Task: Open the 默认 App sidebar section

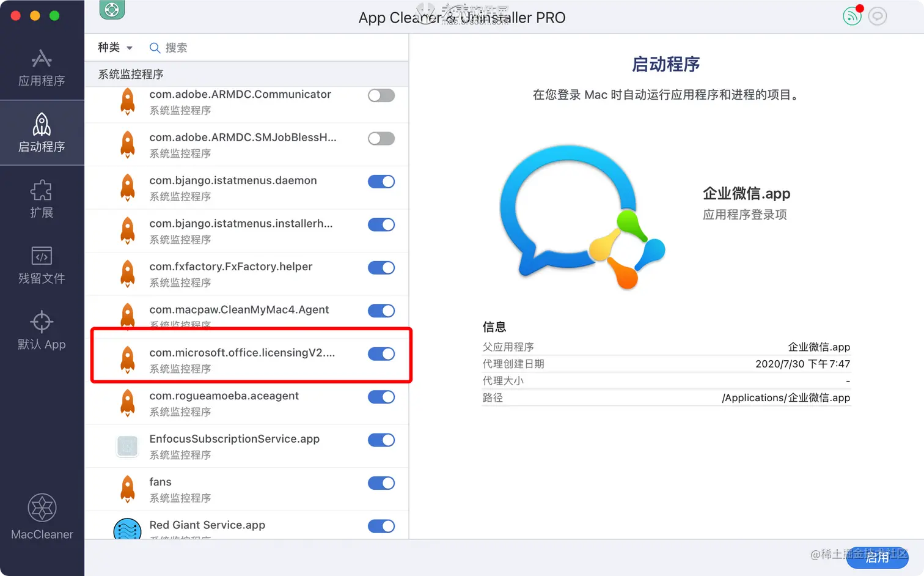Action: (42, 331)
